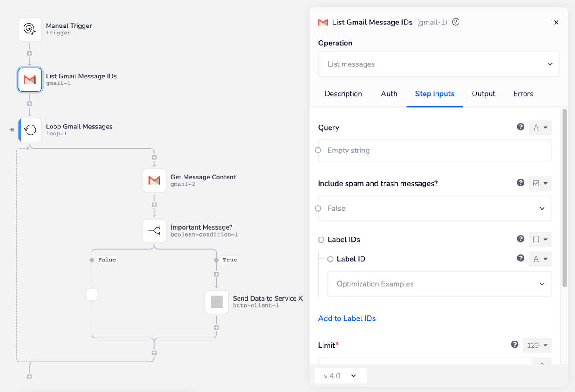Image resolution: width=575 pixels, height=392 pixels.
Task: Switch to the Output tab
Action: coord(483,94)
